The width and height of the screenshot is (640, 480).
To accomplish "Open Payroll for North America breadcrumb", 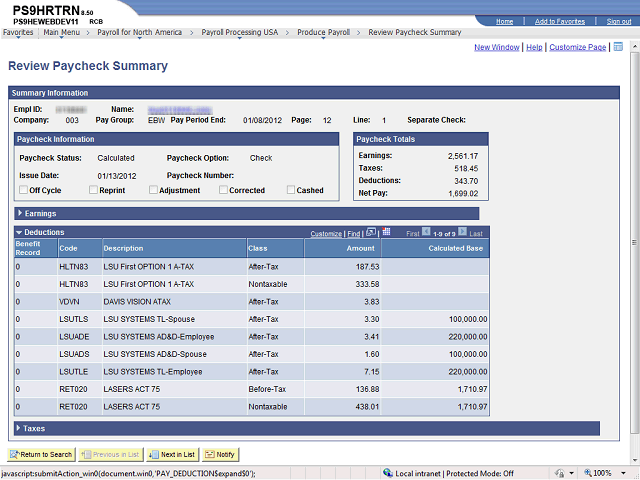I will click(140, 32).
